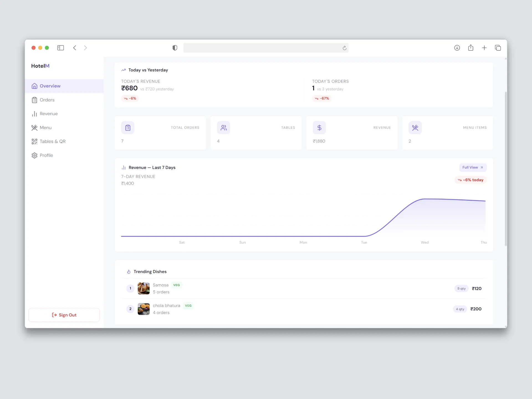Go forward using browser forward arrow
532x399 pixels.
pos(85,48)
